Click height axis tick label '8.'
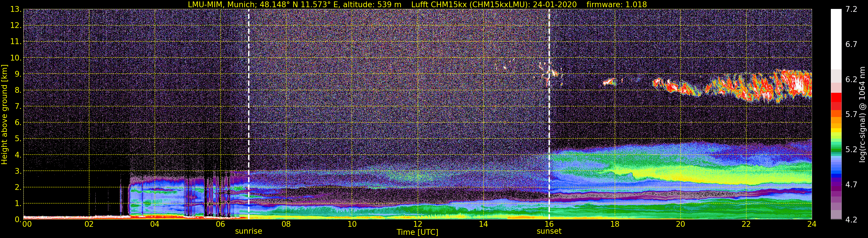The width and height of the screenshot is (868, 238). [x=18, y=90]
